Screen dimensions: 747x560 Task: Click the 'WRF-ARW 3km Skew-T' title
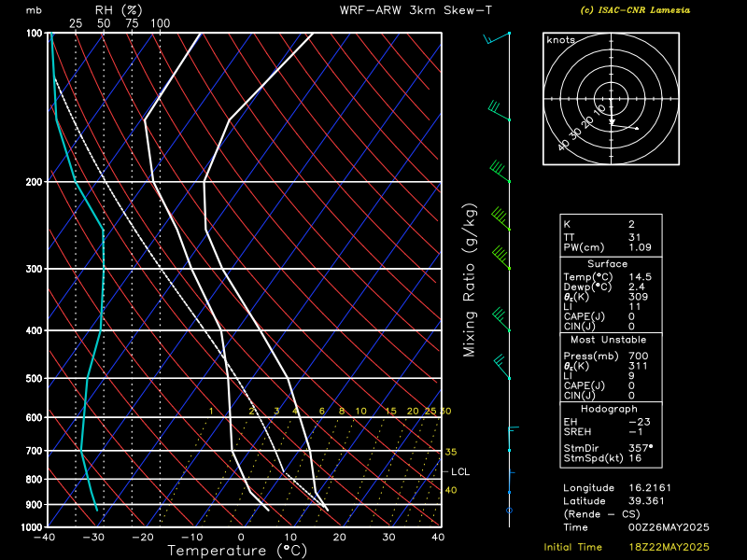tap(416, 10)
